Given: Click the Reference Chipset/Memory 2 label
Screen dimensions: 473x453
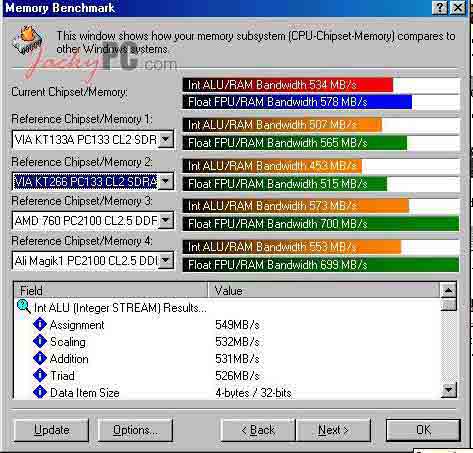Looking at the screenshot, I should coord(82,162).
